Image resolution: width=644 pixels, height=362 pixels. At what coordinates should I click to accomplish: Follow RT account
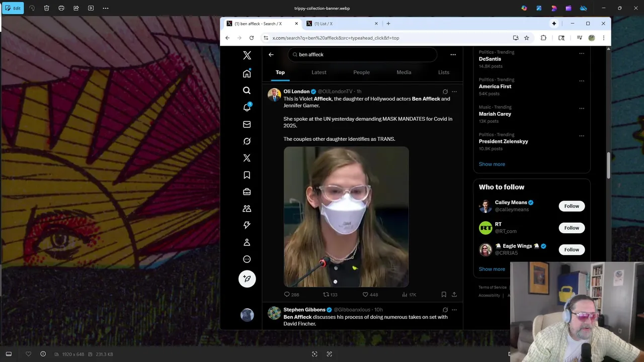point(572,228)
